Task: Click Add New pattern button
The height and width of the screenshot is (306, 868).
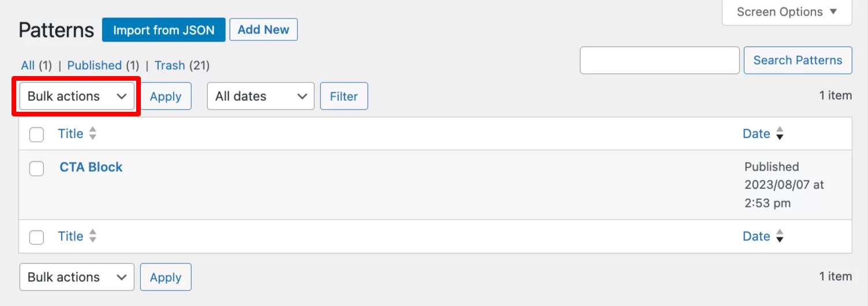Action: [x=264, y=29]
